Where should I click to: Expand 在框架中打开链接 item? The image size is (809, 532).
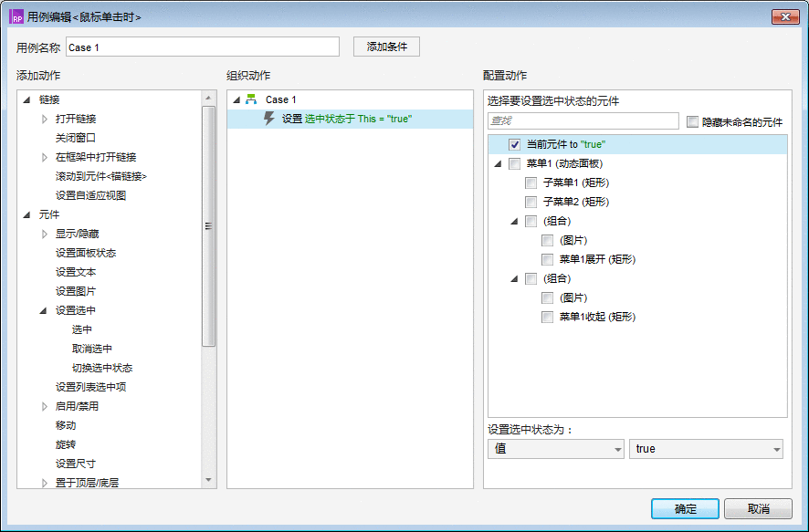(x=45, y=157)
